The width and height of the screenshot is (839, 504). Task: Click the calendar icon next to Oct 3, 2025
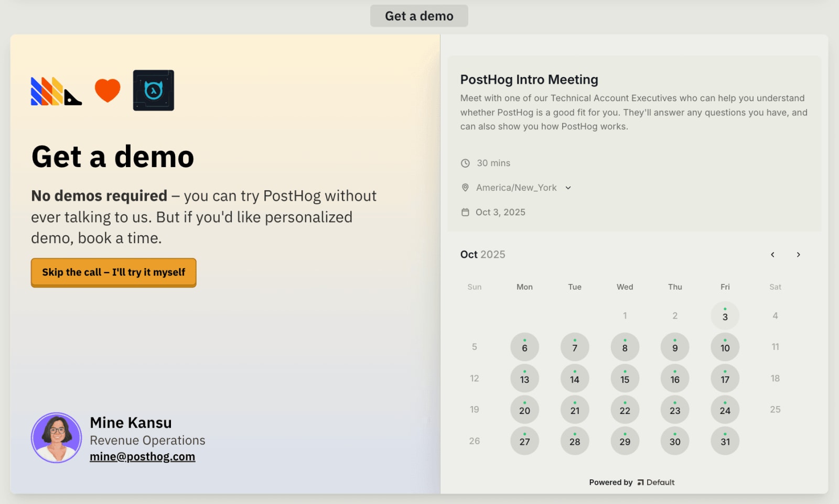(465, 212)
